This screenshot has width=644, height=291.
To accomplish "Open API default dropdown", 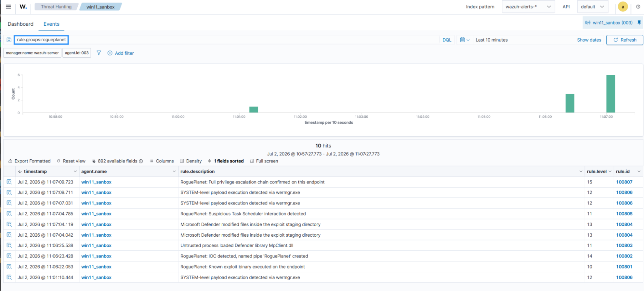I will coord(593,7).
